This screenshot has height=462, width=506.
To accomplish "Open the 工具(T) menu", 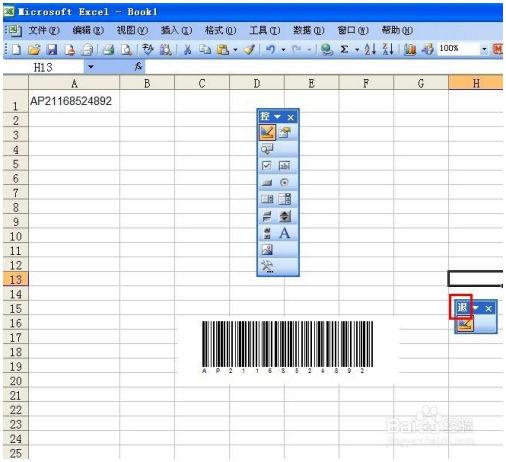I will 265,30.
